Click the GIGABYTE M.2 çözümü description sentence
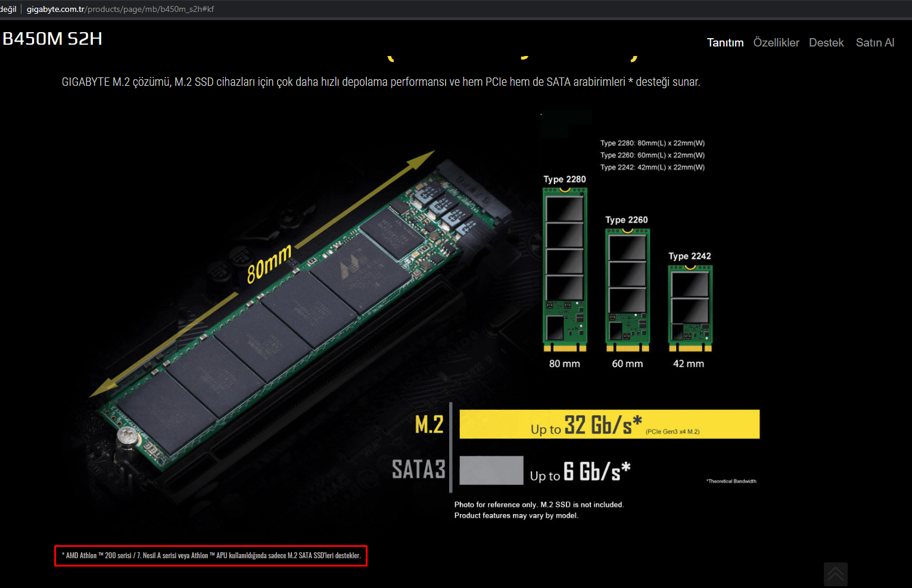This screenshot has width=912, height=588. 381,82
